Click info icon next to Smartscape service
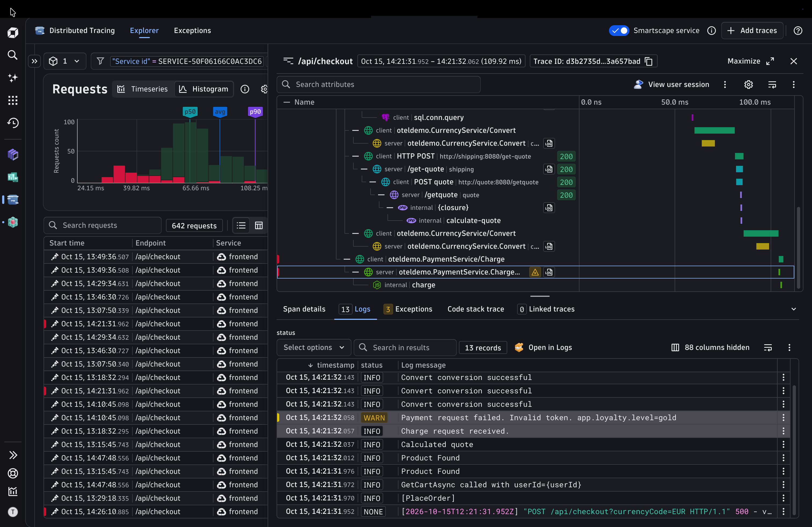The image size is (812, 527). 711,31
